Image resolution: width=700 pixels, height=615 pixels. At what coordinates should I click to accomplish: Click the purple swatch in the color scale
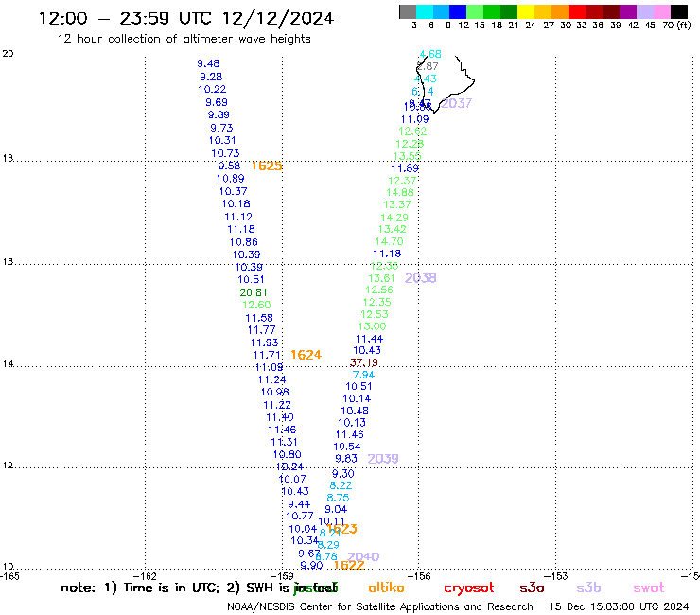(628, 11)
